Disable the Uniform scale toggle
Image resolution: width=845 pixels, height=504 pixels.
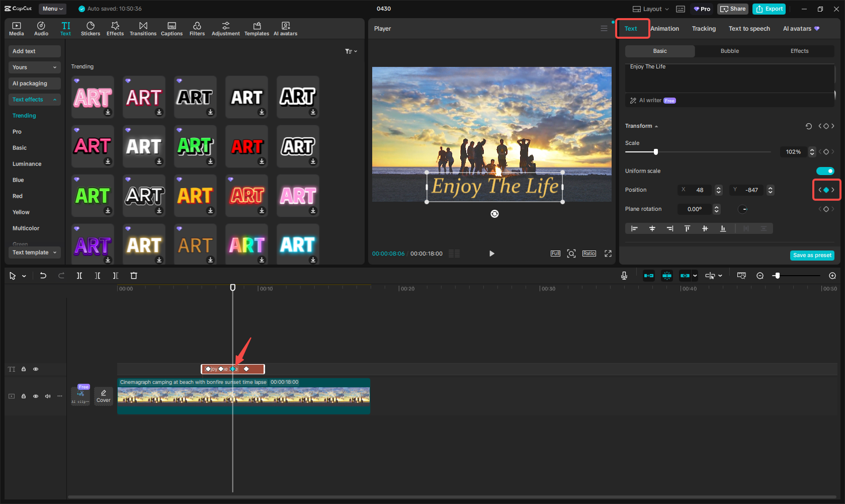825,171
